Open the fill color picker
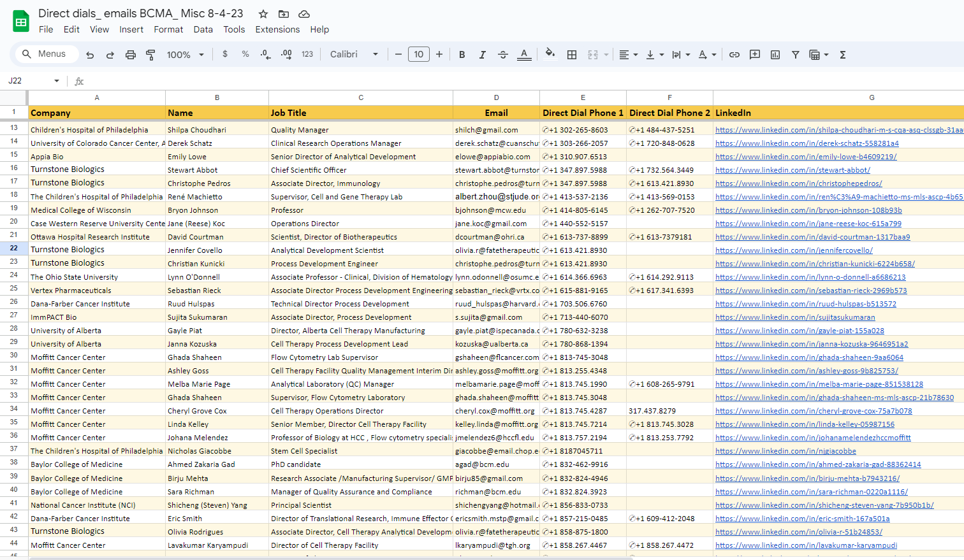Image resolution: width=964 pixels, height=560 pixels. click(x=550, y=54)
